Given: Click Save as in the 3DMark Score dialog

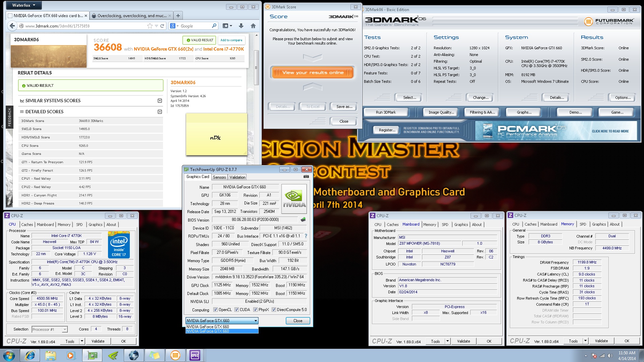Looking at the screenshot, I should click(x=344, y=107).
